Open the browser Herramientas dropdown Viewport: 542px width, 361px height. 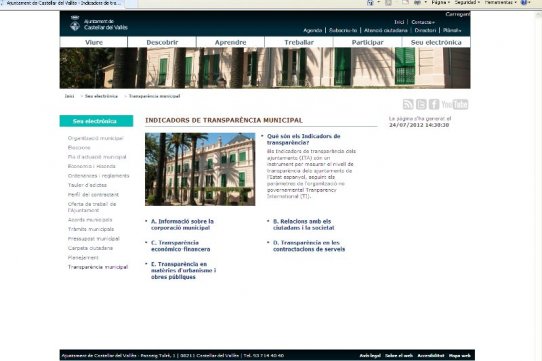click(501, 2)
